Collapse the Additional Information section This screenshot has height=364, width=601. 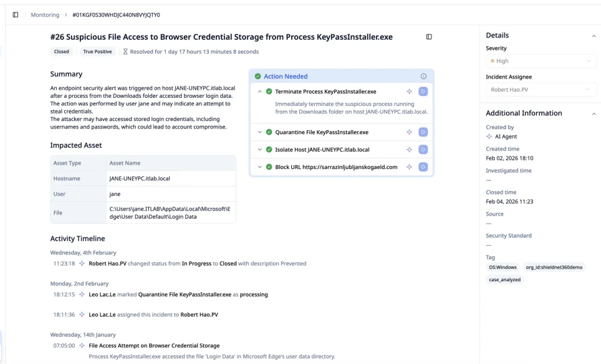594,113
